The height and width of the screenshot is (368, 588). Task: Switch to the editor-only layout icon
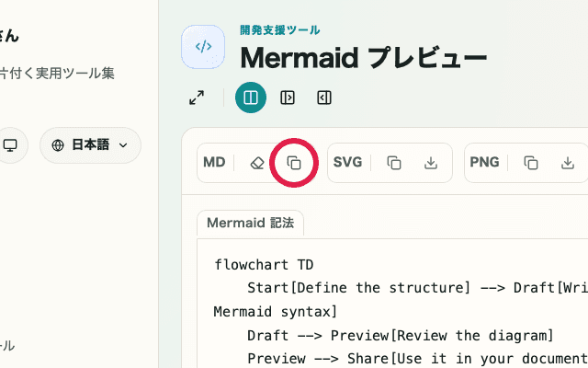[x=288, y=98]
